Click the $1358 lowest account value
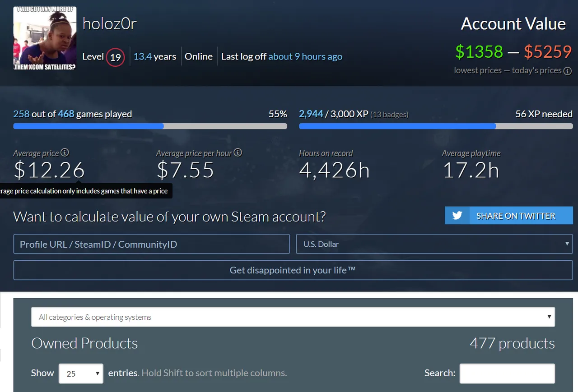 pos(479,52)
